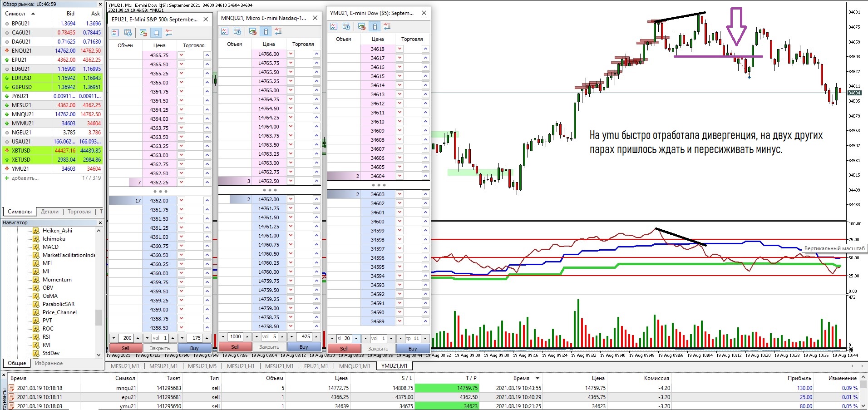Increase vol value in EPU21 window
The width and height of the screenshot is (868, 410).
pyautogui.click(x=173, y=338)
